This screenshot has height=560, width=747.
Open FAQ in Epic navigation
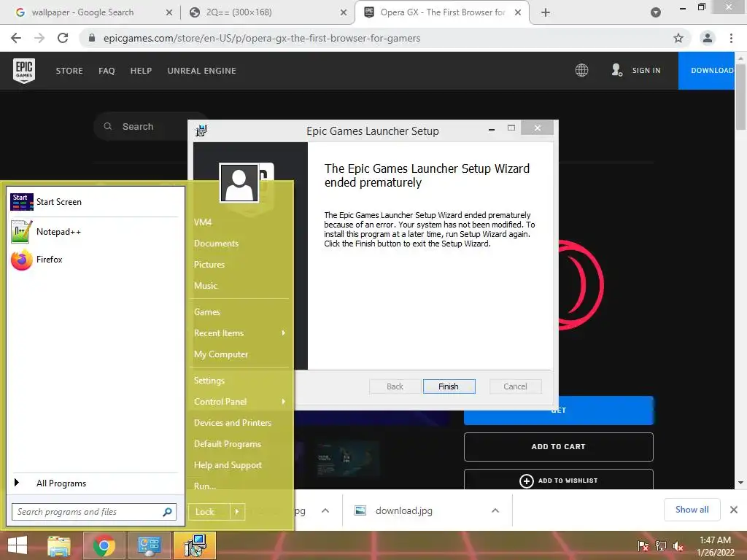(107, 71)
